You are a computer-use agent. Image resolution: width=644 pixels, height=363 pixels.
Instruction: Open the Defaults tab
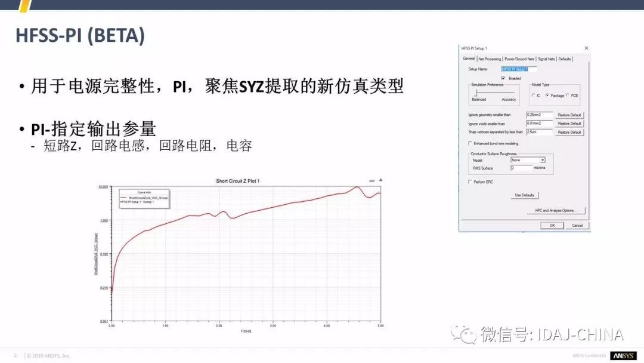pyautogui.click(x=565, y=59)
